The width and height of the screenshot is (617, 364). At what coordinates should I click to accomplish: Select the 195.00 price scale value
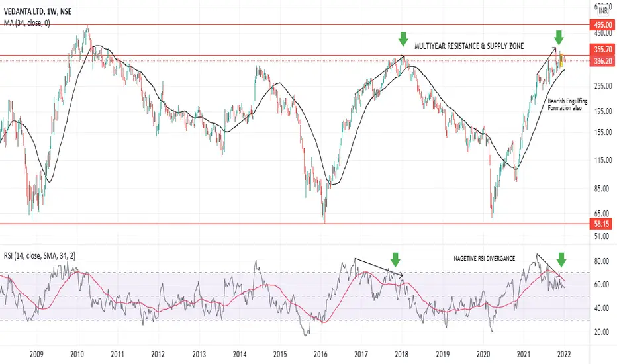pyautogui.click(x=603, y=111)
